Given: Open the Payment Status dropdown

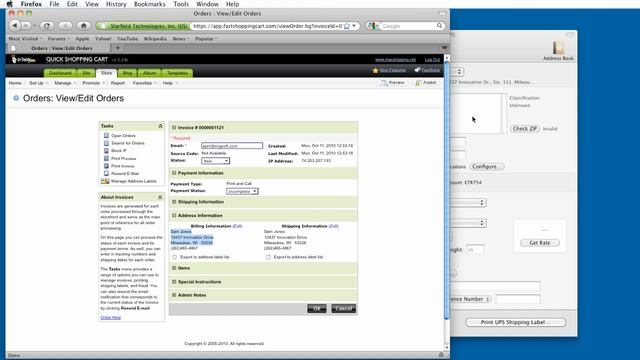Looking at the screenshot, I should click(242, 191).
